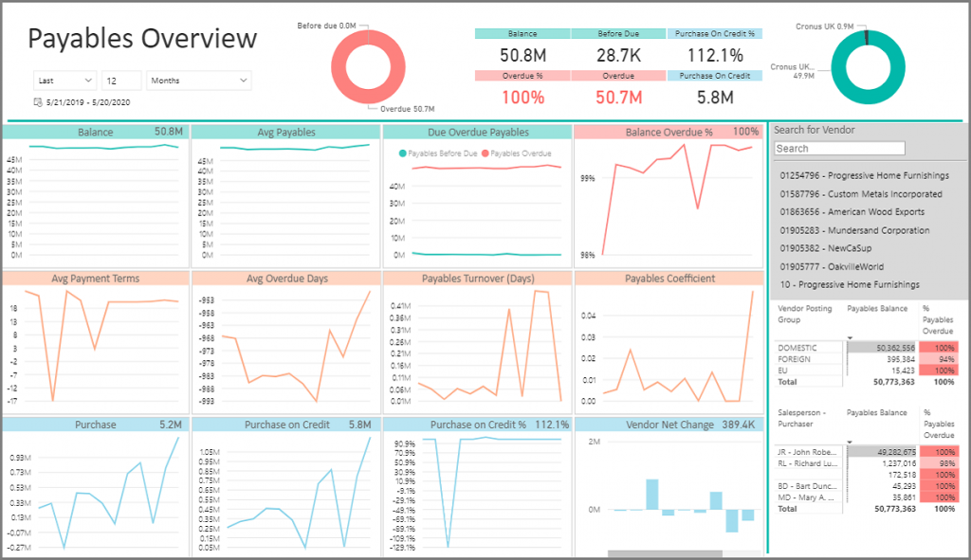Click the "12" number input field

coord(120,80)
